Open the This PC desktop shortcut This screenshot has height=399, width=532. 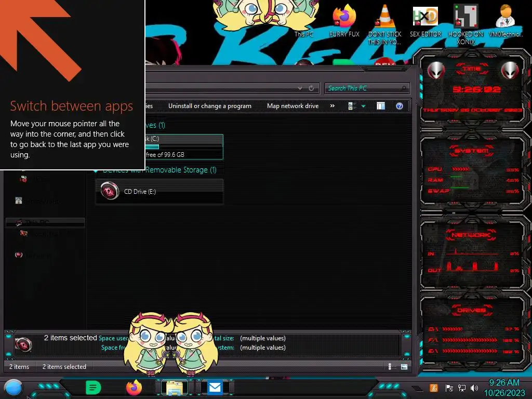click(x=303, y=34)
